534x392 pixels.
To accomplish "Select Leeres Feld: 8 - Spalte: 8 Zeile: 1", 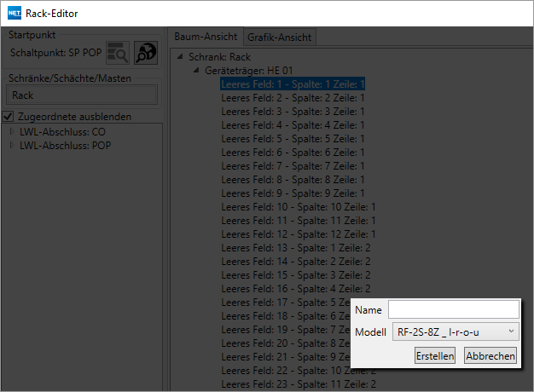I will coord(293,179).
